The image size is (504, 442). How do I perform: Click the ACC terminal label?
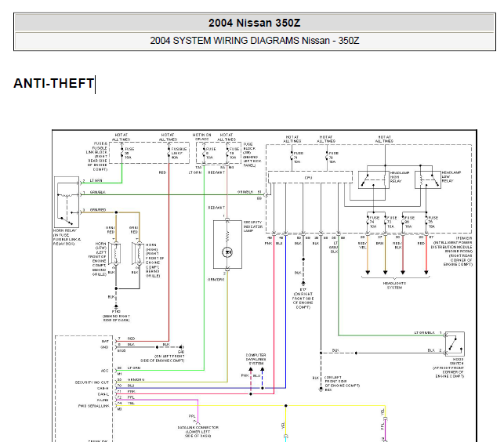tap(105, 371)
